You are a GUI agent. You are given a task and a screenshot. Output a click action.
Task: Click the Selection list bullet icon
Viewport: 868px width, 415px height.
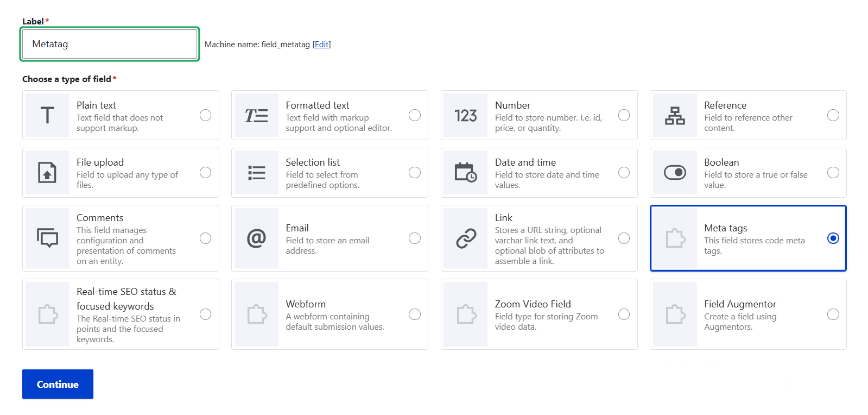pos(256,173)
